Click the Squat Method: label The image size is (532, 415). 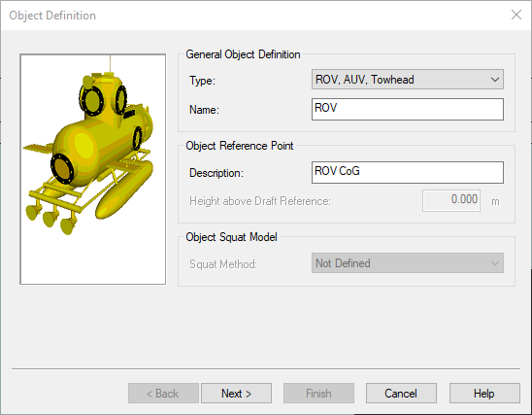click(x=223, y=264)
